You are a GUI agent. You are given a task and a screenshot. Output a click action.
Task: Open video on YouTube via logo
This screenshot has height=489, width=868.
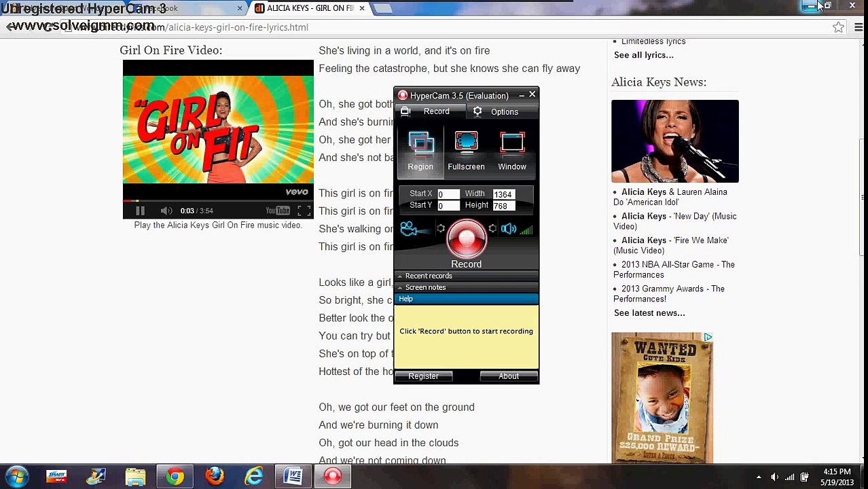tap(278, 211)
